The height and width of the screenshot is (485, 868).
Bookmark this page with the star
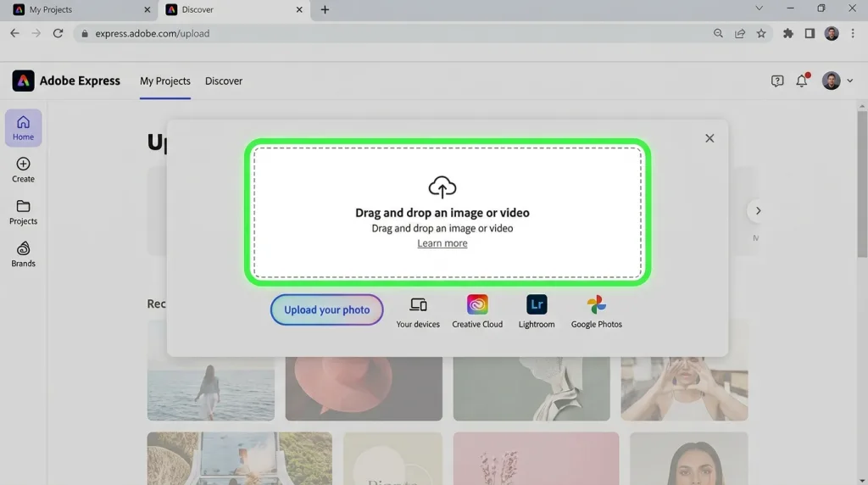(x=761, y=33)
